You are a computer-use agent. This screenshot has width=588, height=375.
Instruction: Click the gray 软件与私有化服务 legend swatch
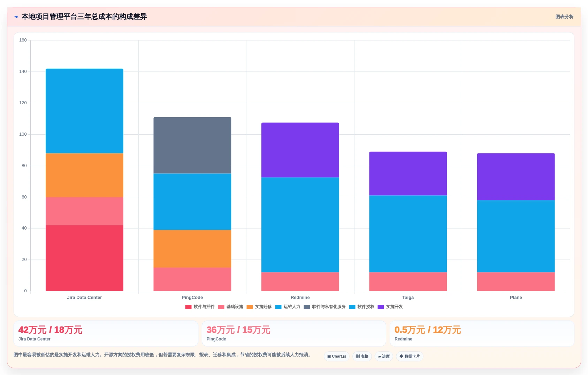pos(307,307)
